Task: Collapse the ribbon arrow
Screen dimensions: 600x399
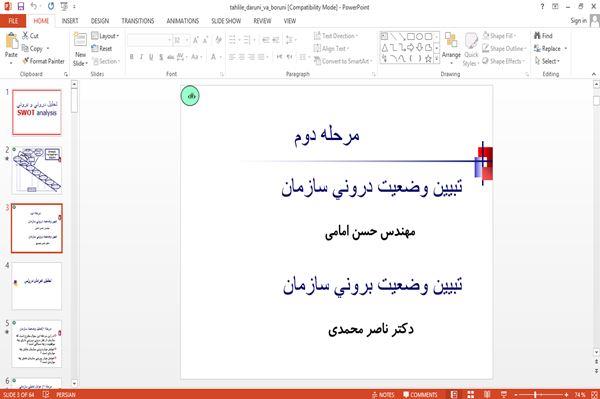Action: 594,74
